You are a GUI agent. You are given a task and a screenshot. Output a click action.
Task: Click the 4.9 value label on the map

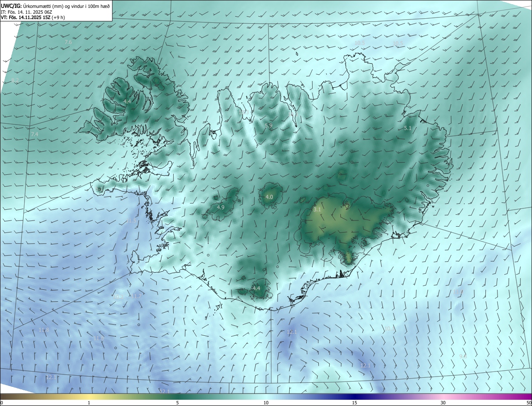(221, 207)
